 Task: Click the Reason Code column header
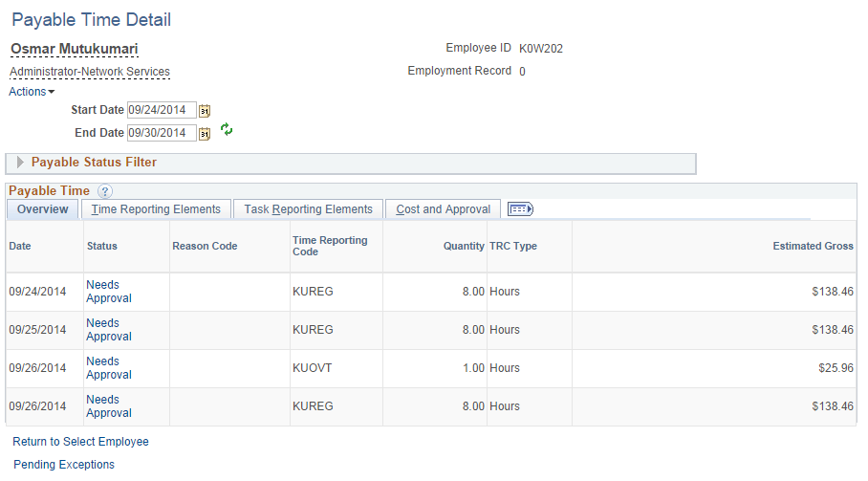click(205, 246)
